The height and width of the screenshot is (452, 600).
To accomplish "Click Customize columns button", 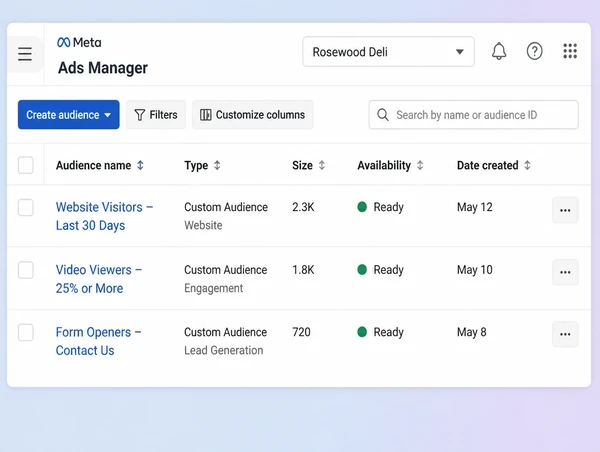I will [x=253, y=115].
